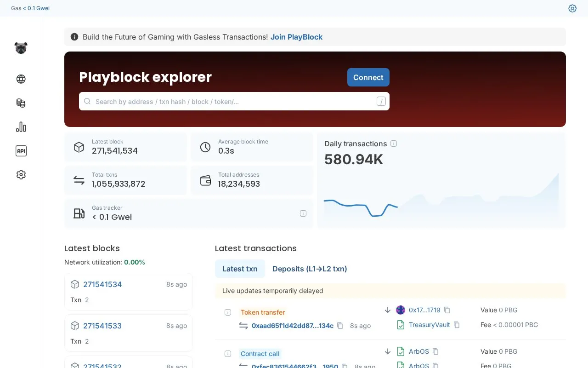Follow the Join PlayBlock link
This screenshot has width=588, height=368.
pyautogui.click(x=296, y=37)
